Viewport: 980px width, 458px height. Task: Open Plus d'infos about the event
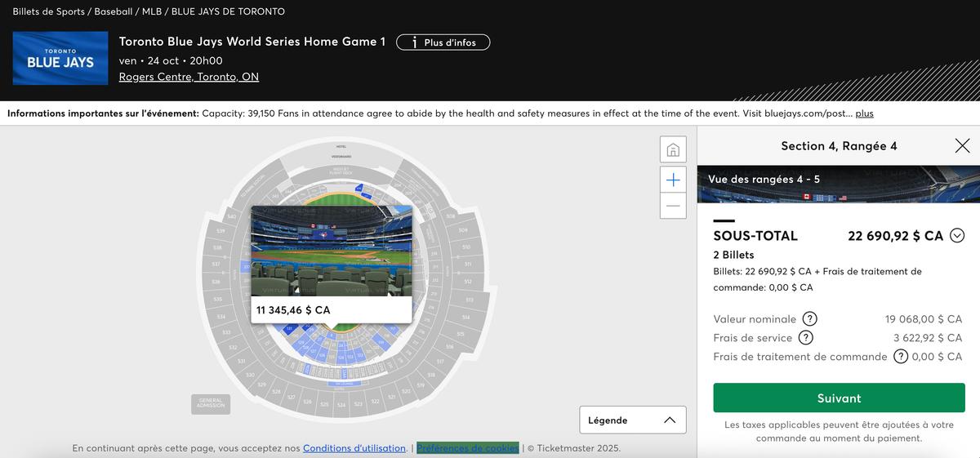coord(443,42)
